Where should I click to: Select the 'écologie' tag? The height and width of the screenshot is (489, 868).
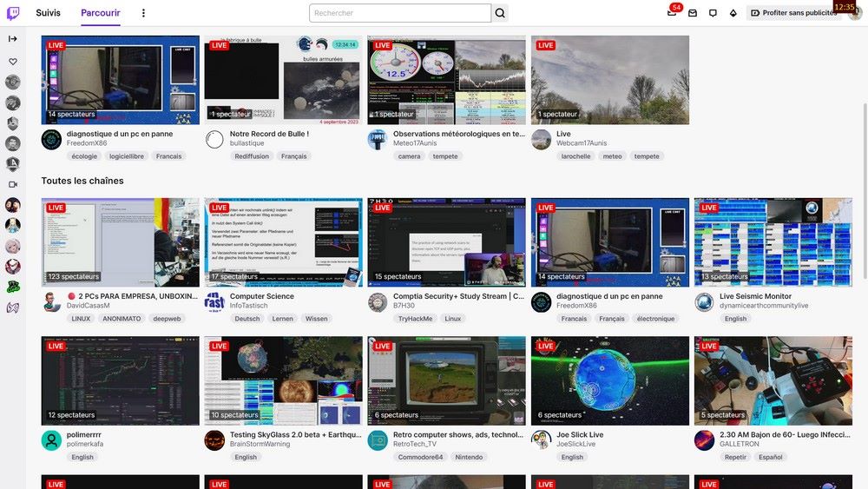(84, 156)
